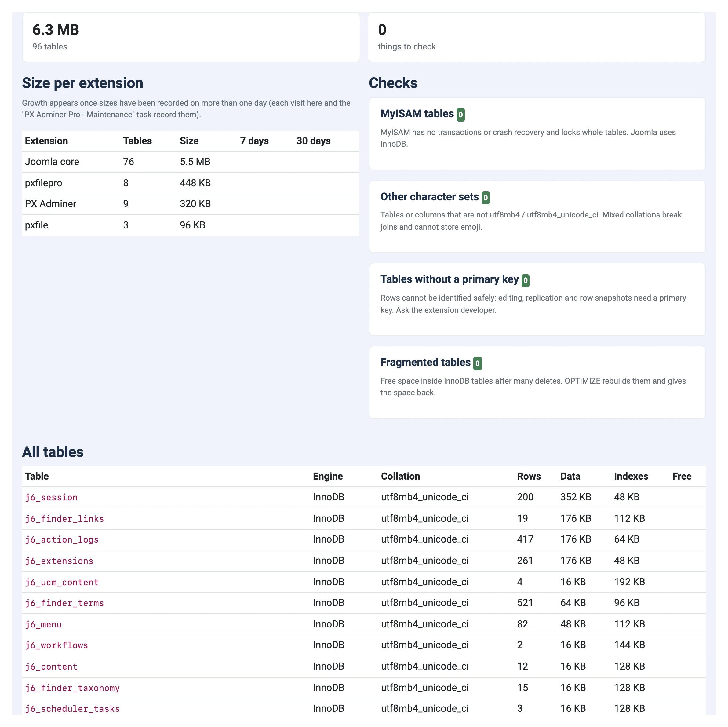Click the MyISAM tables card heading

click(417, 114)
